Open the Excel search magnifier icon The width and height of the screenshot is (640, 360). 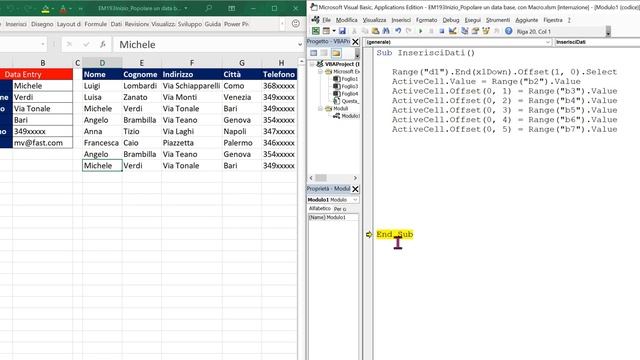click(x=209, y=8)
